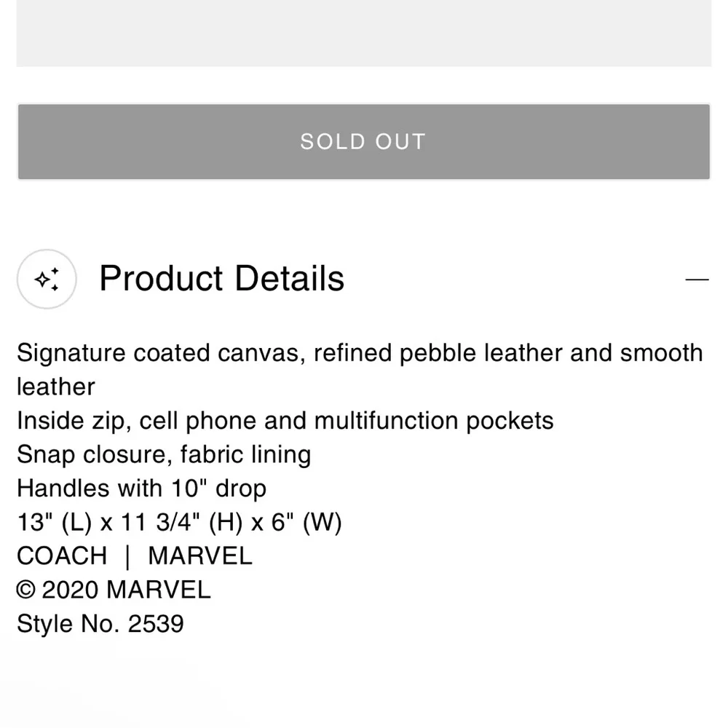Screen dimensions: 728x728
Task: Click the COACH brand name
Action: (62, 556)
